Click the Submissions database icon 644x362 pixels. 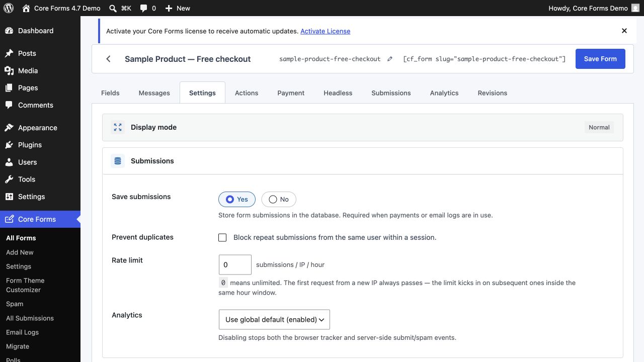coord(118,161)
